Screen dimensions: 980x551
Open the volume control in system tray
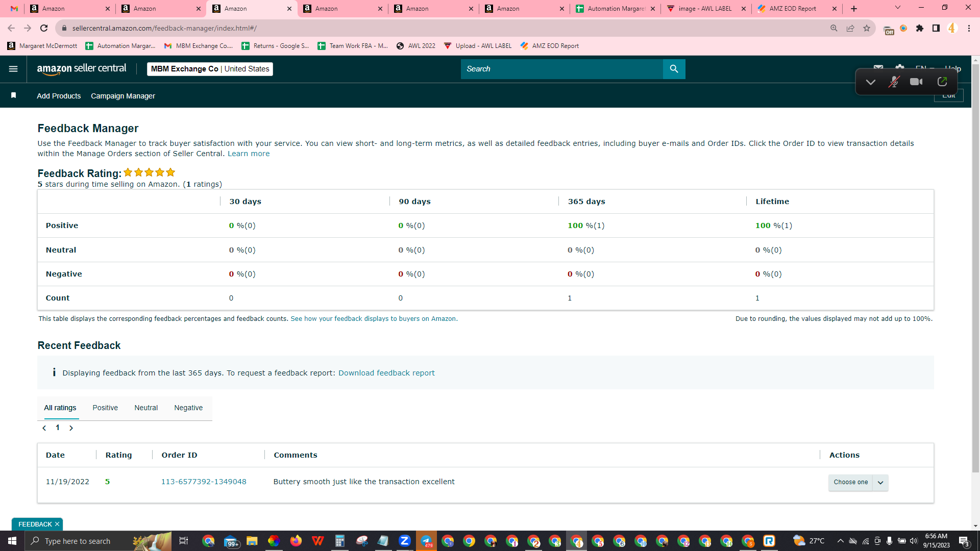tap(914, 541)
